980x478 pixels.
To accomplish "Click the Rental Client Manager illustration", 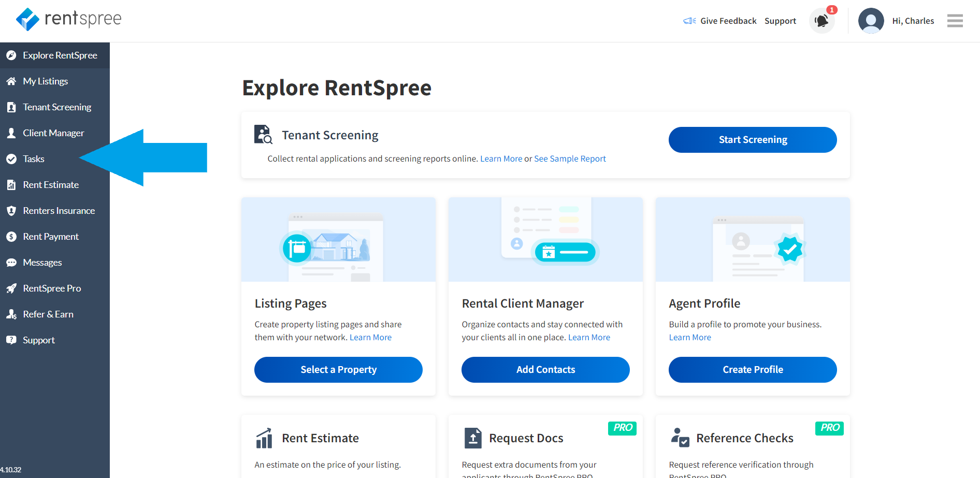I will [x=545, y=239].
